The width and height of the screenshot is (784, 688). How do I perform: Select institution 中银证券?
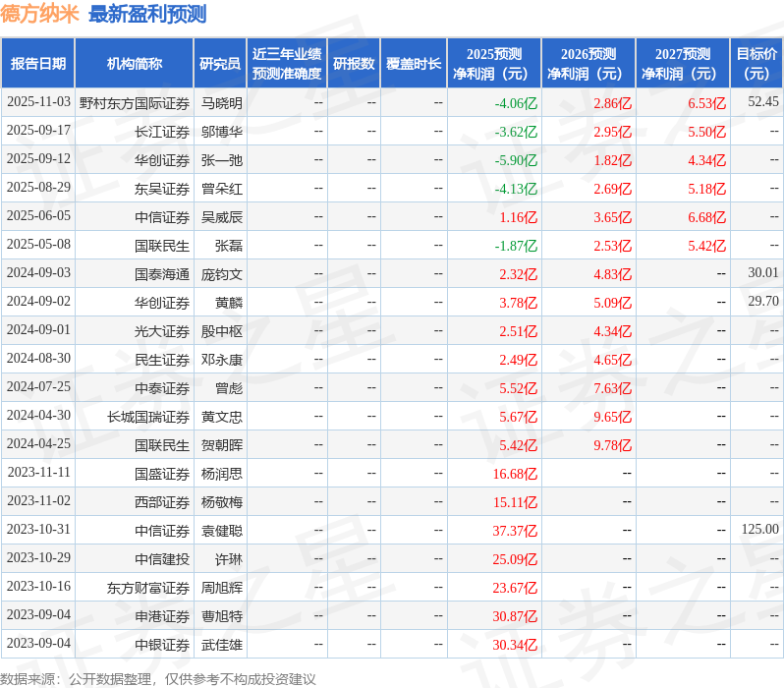click(x=162, y=645)
